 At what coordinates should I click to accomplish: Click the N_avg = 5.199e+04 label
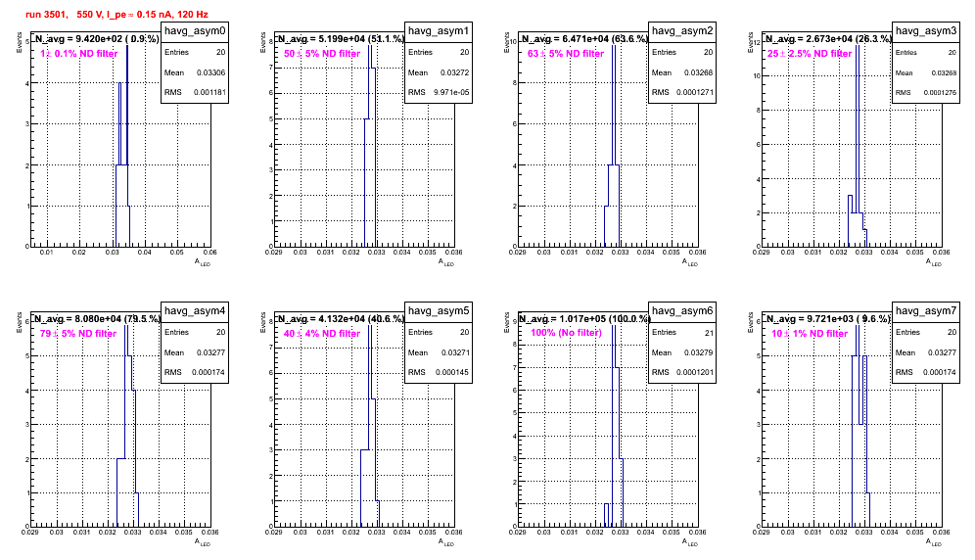(341, 38)
